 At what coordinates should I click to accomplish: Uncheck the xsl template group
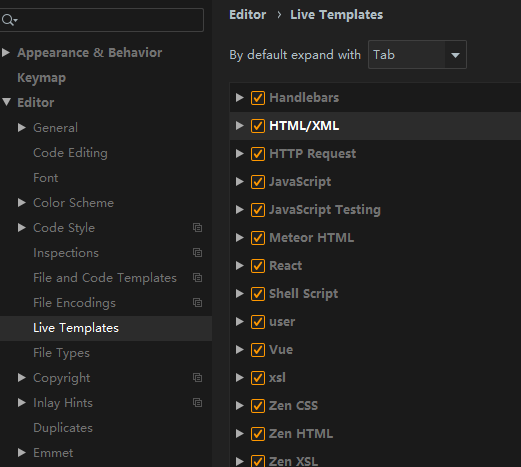click(258, 378)
